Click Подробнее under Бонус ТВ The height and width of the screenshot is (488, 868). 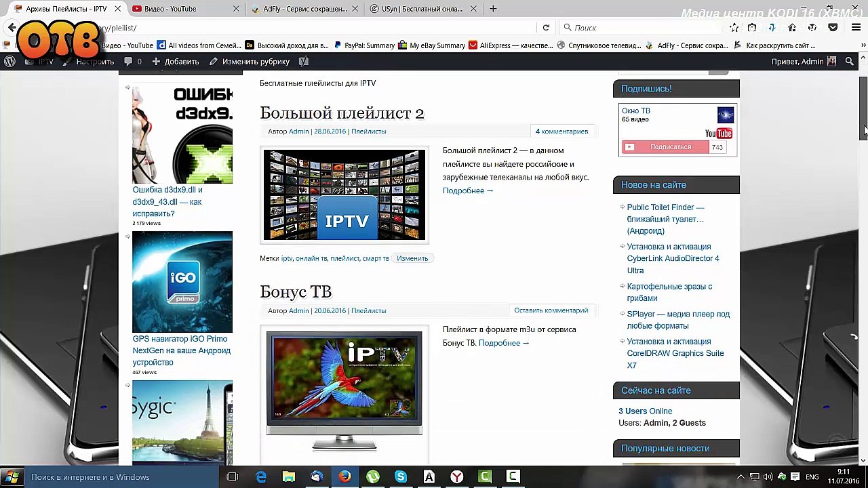[504, 343]
